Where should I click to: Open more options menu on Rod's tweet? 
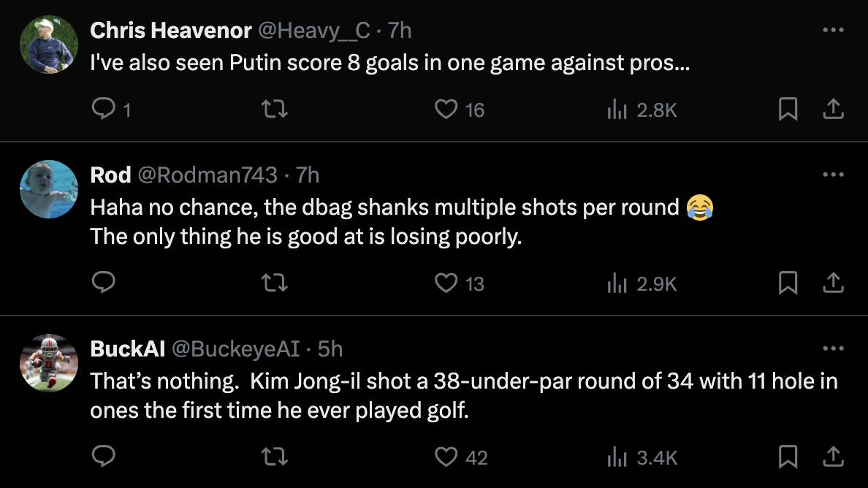pos(833,175)
